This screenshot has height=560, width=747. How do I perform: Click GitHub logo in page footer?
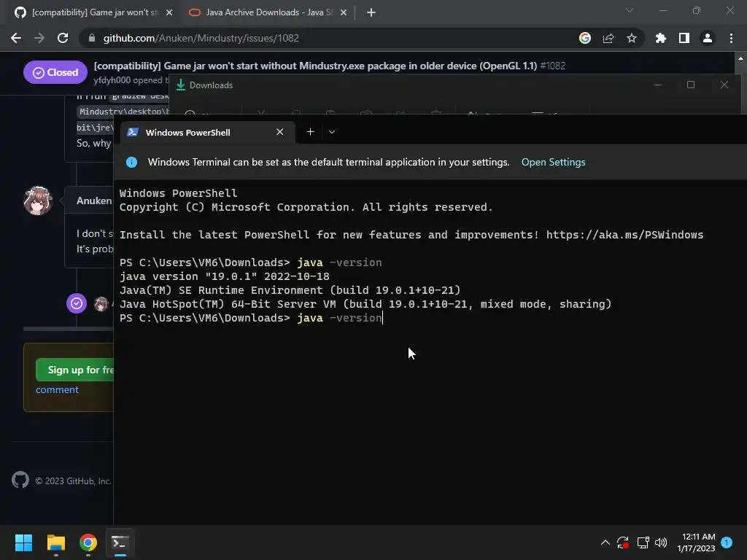tap(20, 480)
